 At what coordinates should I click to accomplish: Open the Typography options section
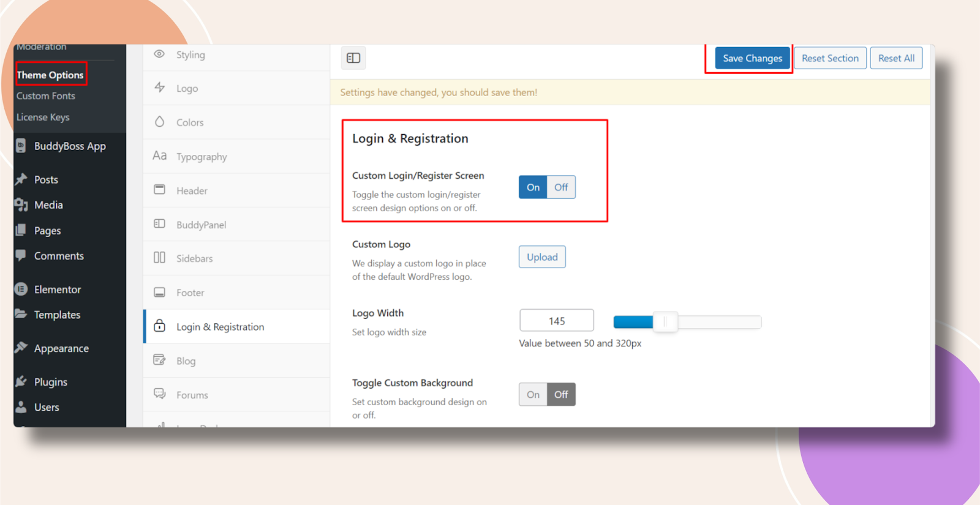(x=236, y=157)
